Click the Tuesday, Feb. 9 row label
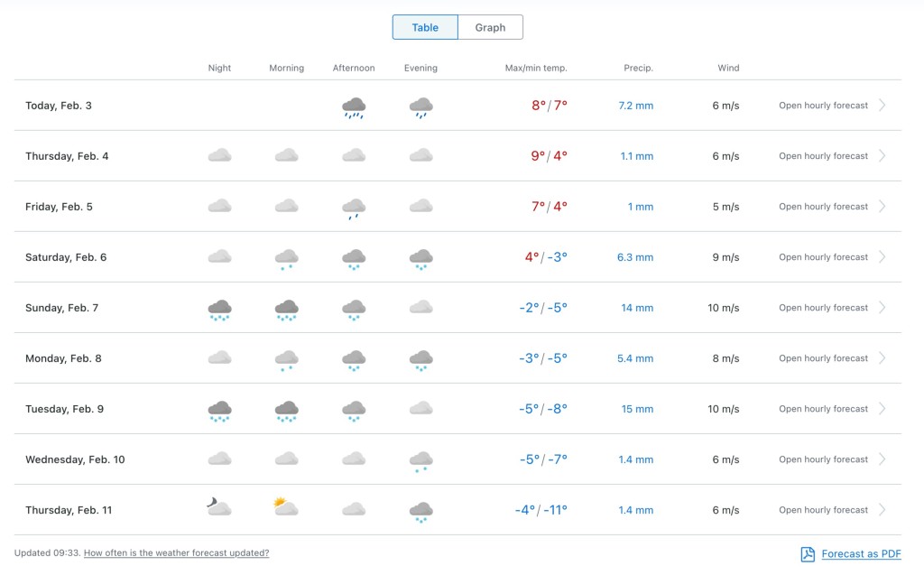 tap(64, 409)
